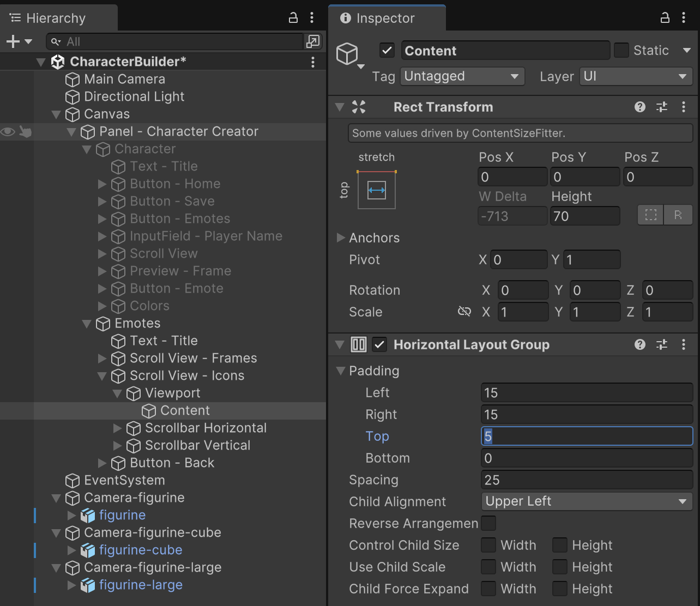This screenshot has height=606, width=700.
Task: Expand the Anchors foldout
Action: click(341, 238)
